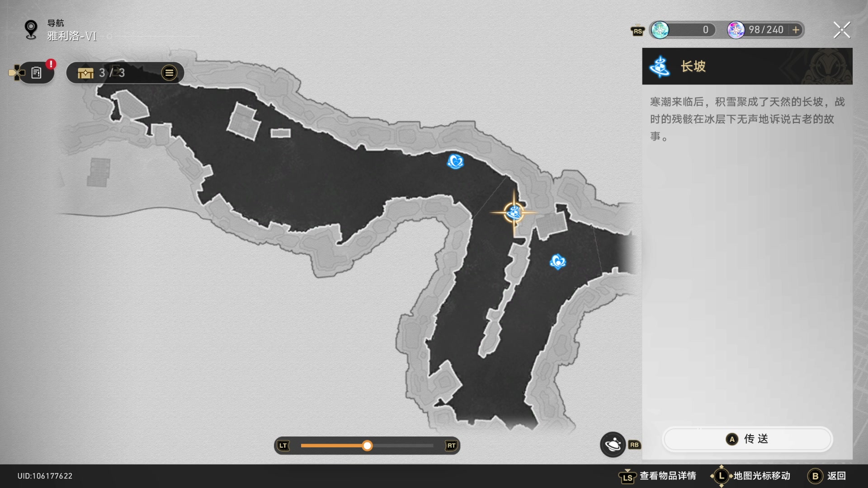
Task: Click 查看物品详情 item details hint
Action: (667, 476)
